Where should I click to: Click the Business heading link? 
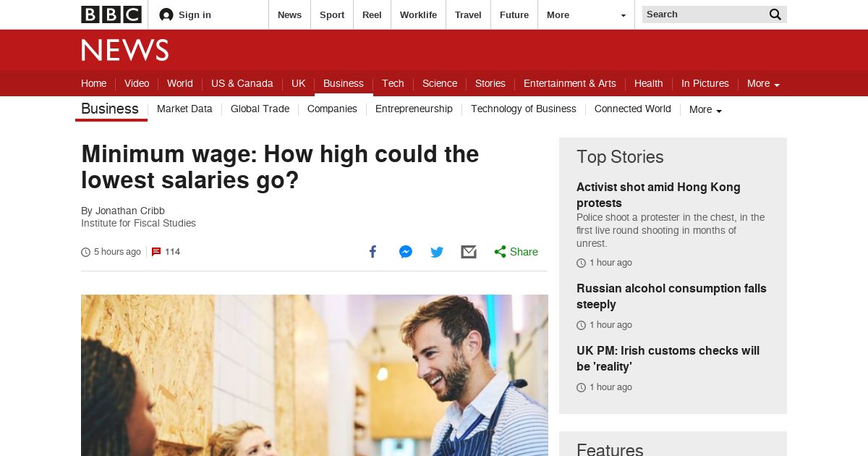[x=110, y=109]
